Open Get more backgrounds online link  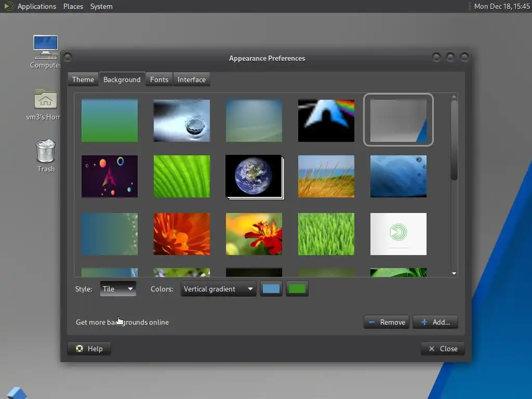point(122,322)
